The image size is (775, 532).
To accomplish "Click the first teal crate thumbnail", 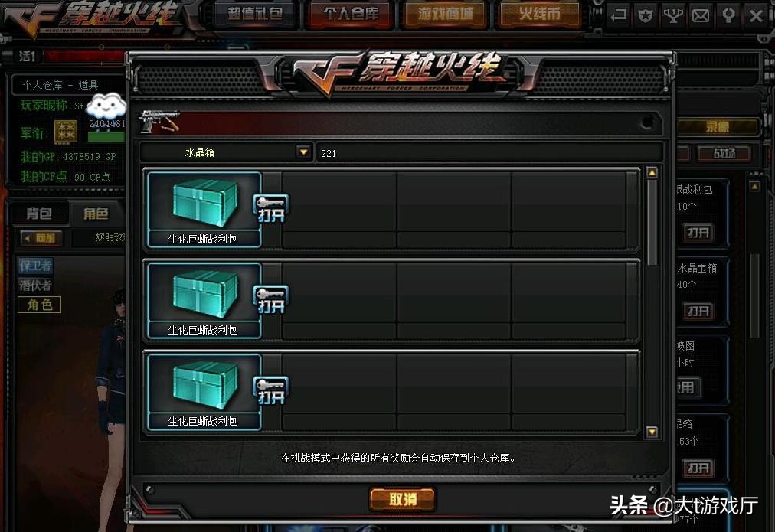I will coord(204,203).
